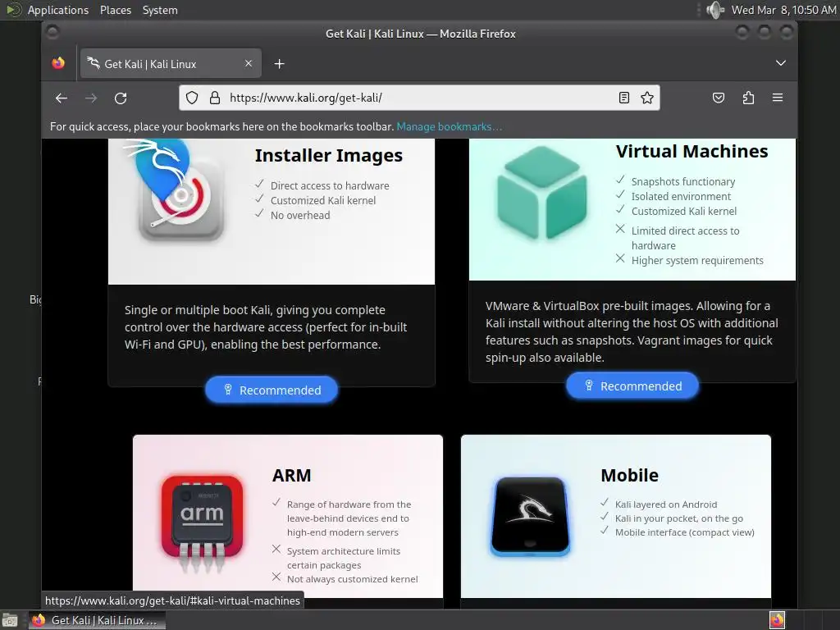Click 'Isolated environment' text

tap(681, 197)
